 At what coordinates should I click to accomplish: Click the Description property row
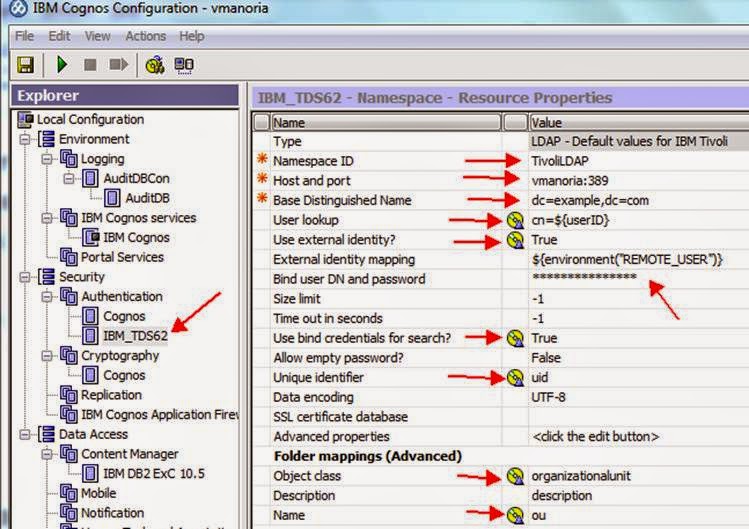501,496
